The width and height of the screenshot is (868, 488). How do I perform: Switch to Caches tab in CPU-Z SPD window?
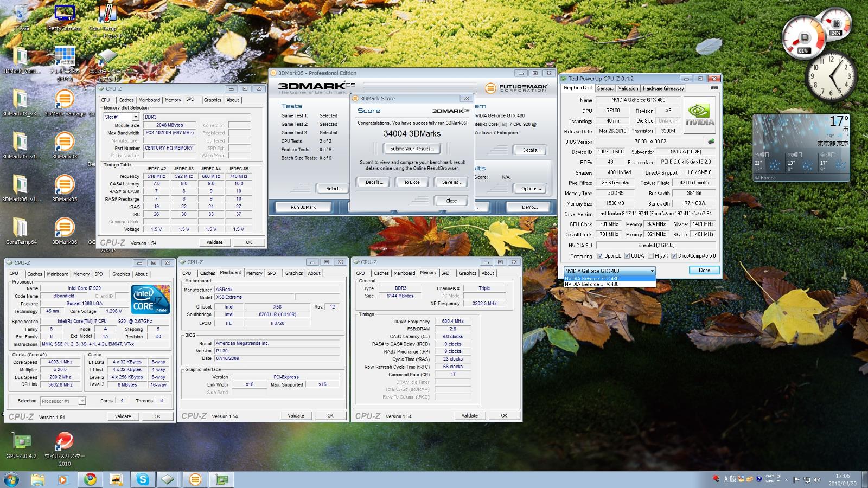pos(126,100)
